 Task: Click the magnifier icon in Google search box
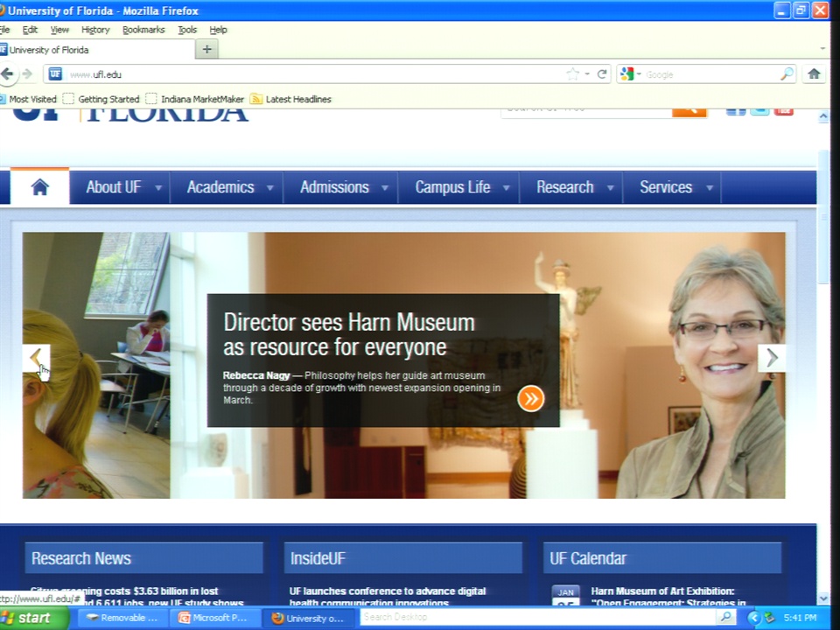787,73
